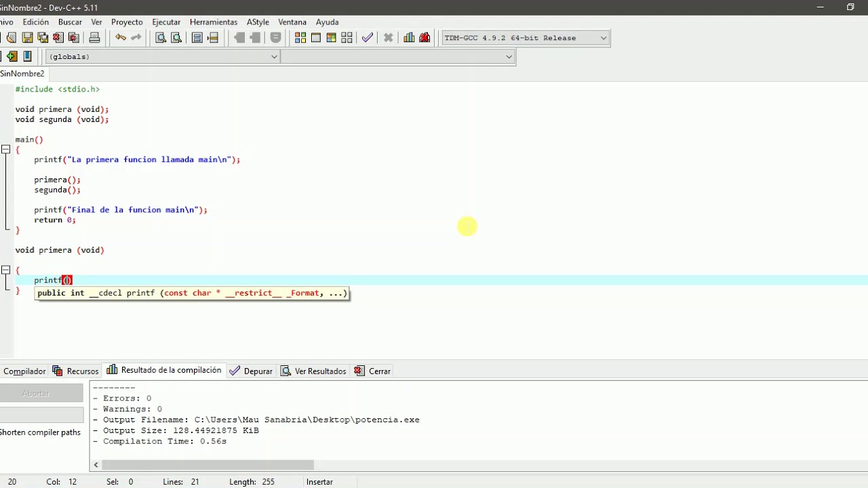This screenshot has height=488, width=868.
Task: Open the Proyecto menu
Action: click(x=127, y=22)
